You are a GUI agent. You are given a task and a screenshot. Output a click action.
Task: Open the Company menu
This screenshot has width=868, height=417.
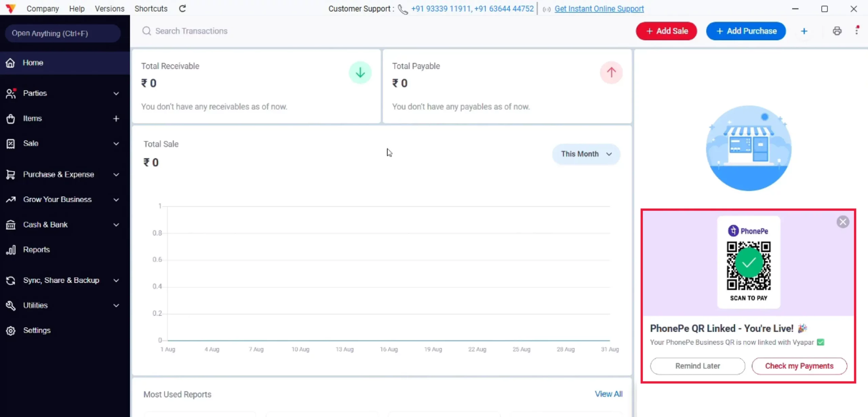pyautogui.click(x=43, y=8)
